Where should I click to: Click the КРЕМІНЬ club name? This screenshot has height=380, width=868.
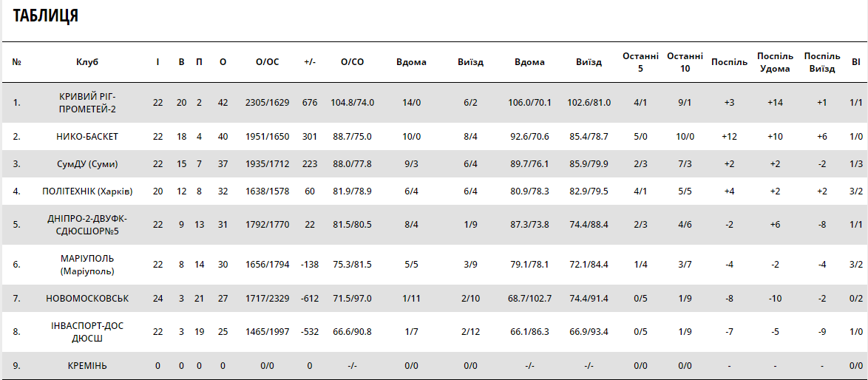(x=87, y=366)
